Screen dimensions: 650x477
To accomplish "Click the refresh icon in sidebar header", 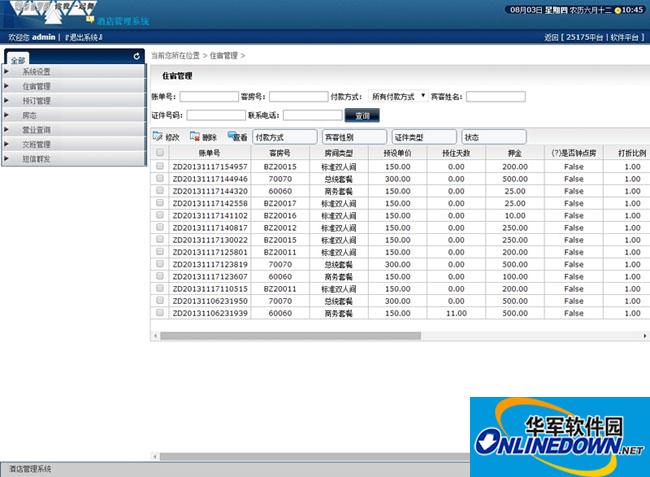I will point(136,56).
